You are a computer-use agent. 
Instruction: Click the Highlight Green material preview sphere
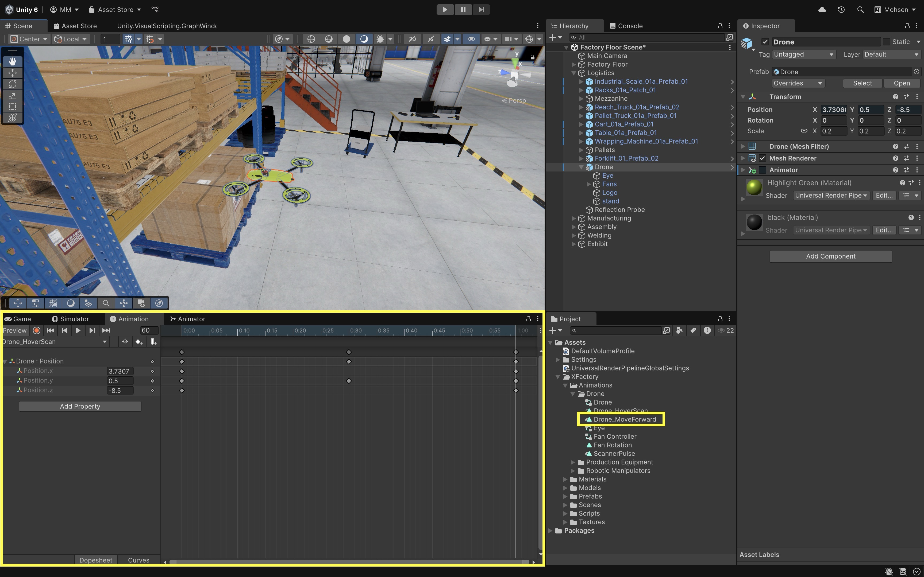(754, 188)
